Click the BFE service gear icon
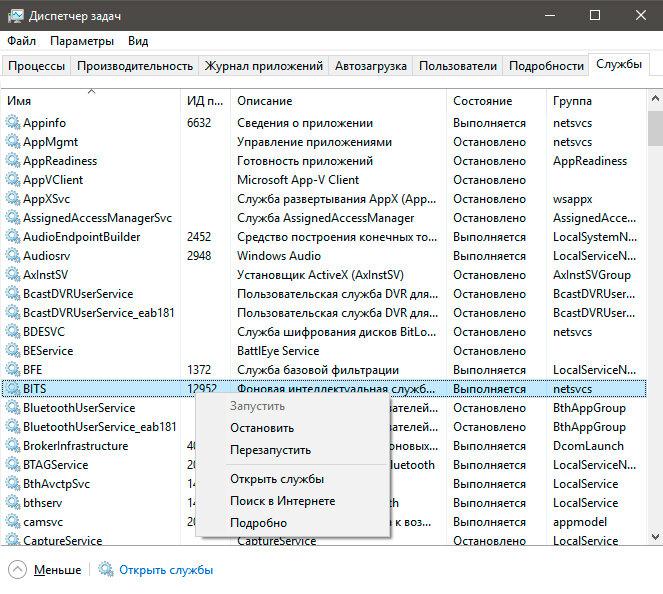 (13, 370)
